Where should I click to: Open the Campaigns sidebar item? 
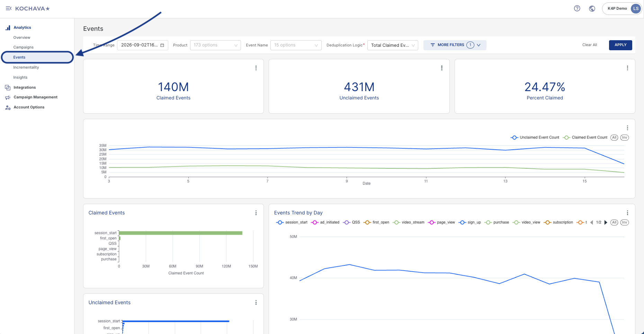pos(24,47)
